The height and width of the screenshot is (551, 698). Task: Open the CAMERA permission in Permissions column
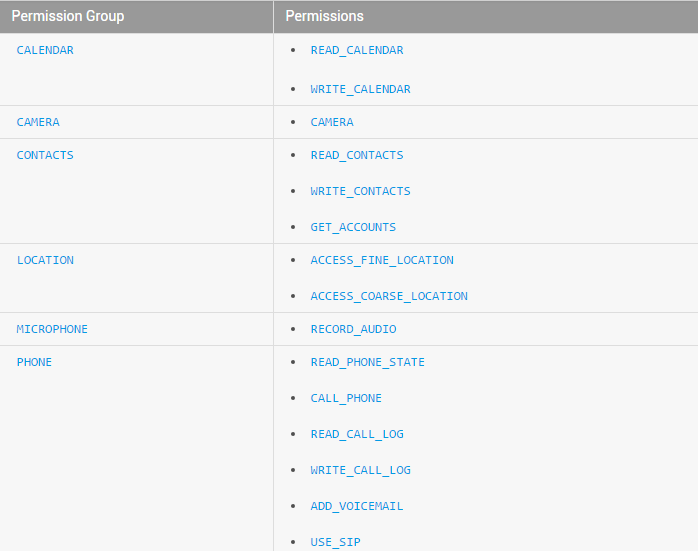click(x=332, y=122)
